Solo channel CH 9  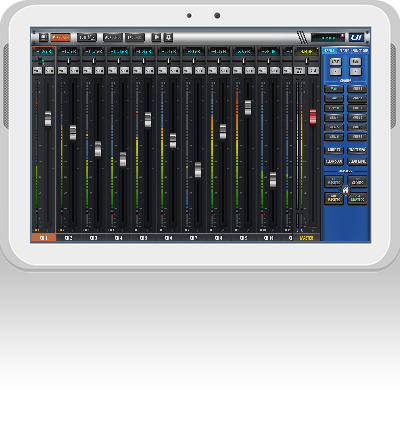[249, 71]
